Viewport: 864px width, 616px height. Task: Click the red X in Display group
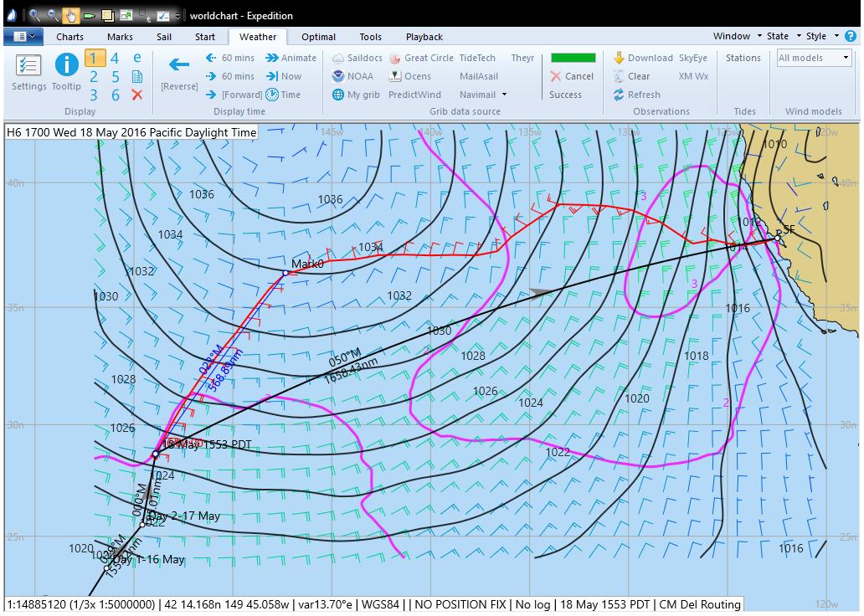point(137,95)
